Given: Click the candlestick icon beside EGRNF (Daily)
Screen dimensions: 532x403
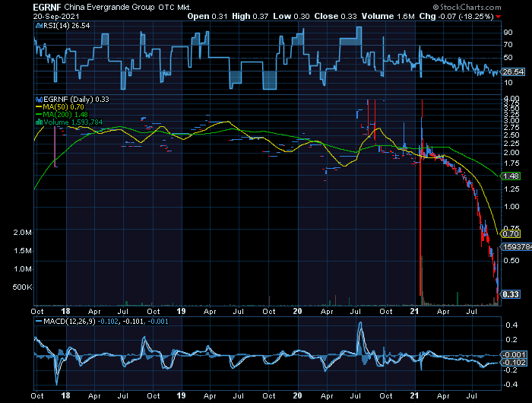Looking at the screenshot, I should pyautogui.click(x=39, y=100).
